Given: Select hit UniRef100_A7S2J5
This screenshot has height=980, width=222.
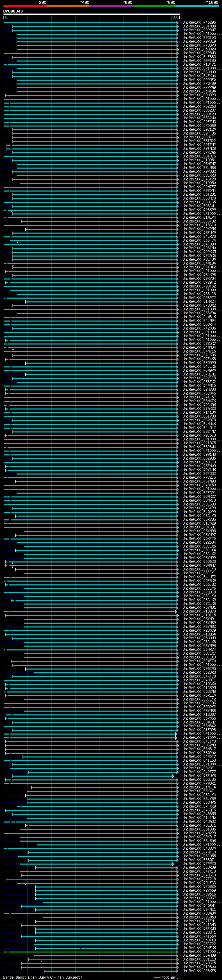Looking at the screenshot, I should point(199,477).
